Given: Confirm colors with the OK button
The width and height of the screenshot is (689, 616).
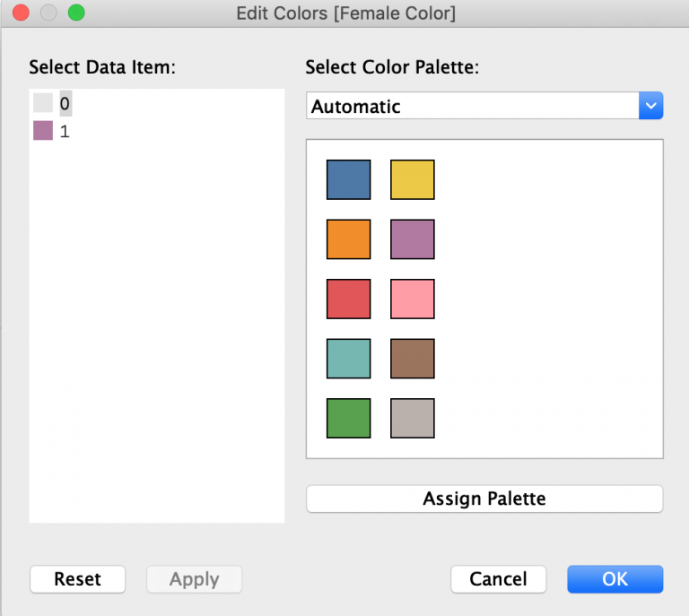Looking at the screenshot, I should 615,579.
